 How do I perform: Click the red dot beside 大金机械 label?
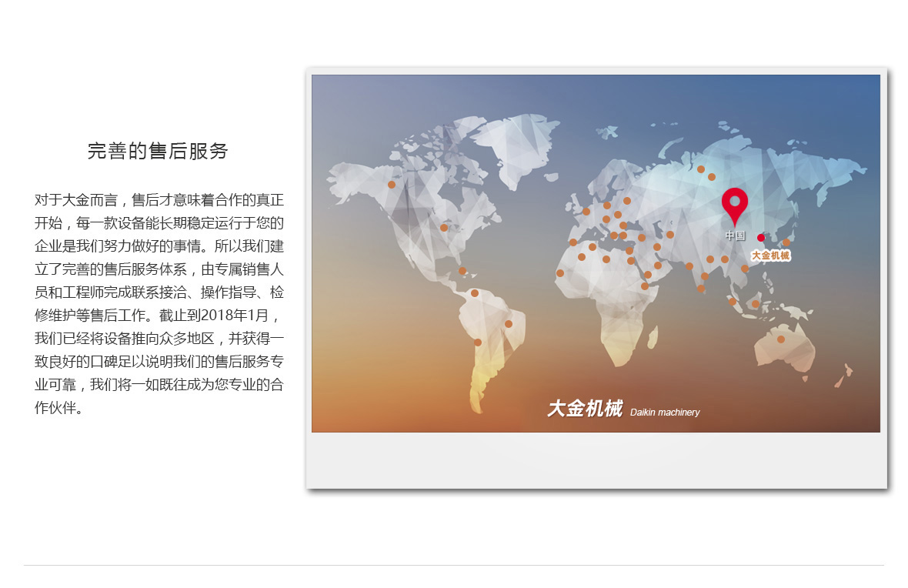(x=761, y=238)
